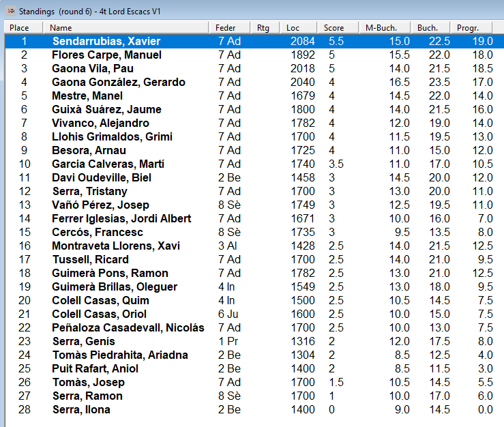Click the Feder column header
Screen dimensions: 504x427
(229, 28)
